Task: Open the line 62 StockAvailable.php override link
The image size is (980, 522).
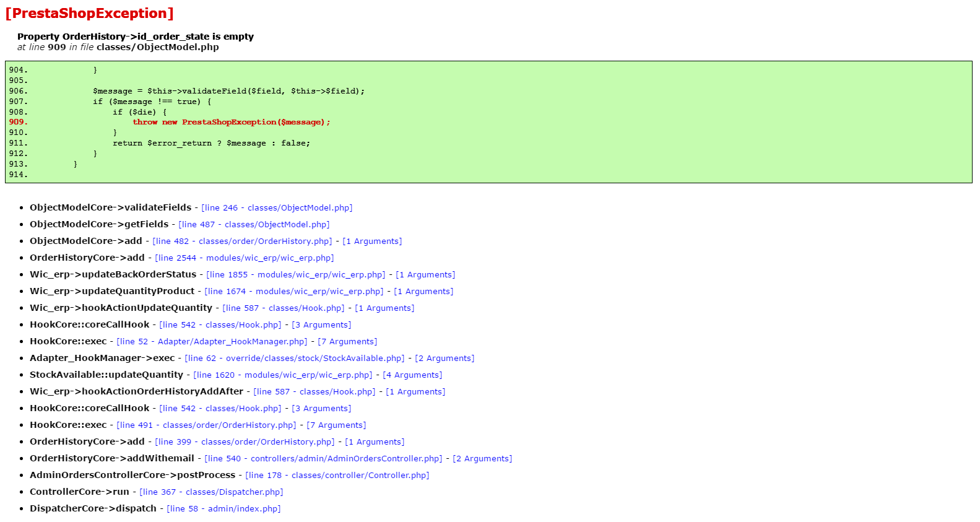Action: 295,359
